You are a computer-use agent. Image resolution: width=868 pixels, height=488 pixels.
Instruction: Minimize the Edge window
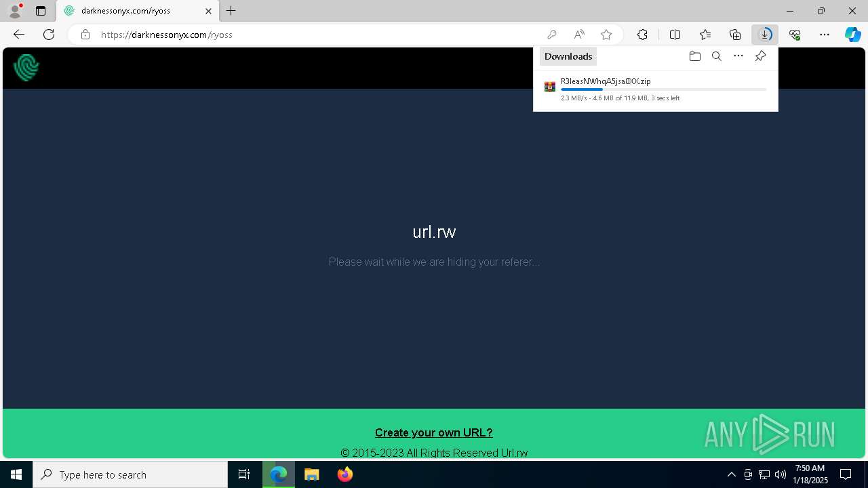pos(790,11)
